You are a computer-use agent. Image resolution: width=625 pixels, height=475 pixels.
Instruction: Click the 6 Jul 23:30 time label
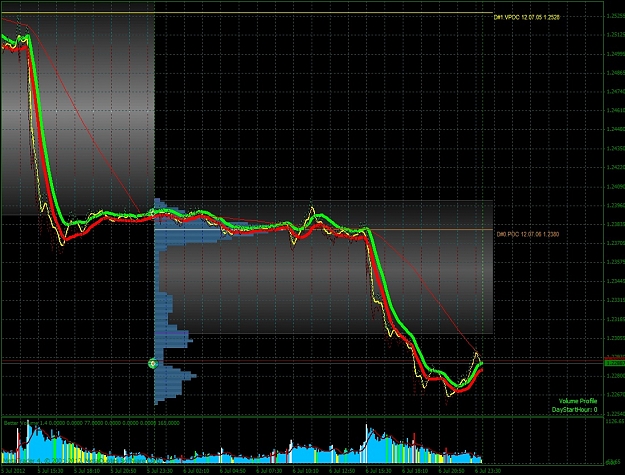[488, 471]
